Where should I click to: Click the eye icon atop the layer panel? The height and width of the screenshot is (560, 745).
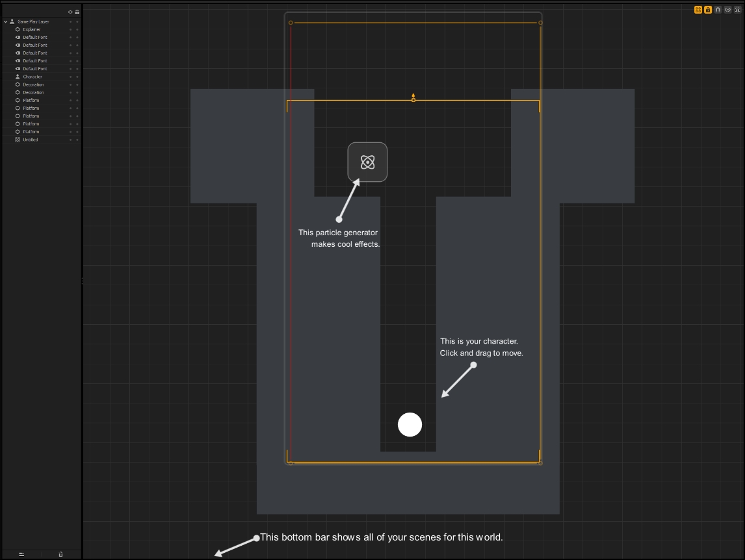pyautogui.click(x=70, y=12)
